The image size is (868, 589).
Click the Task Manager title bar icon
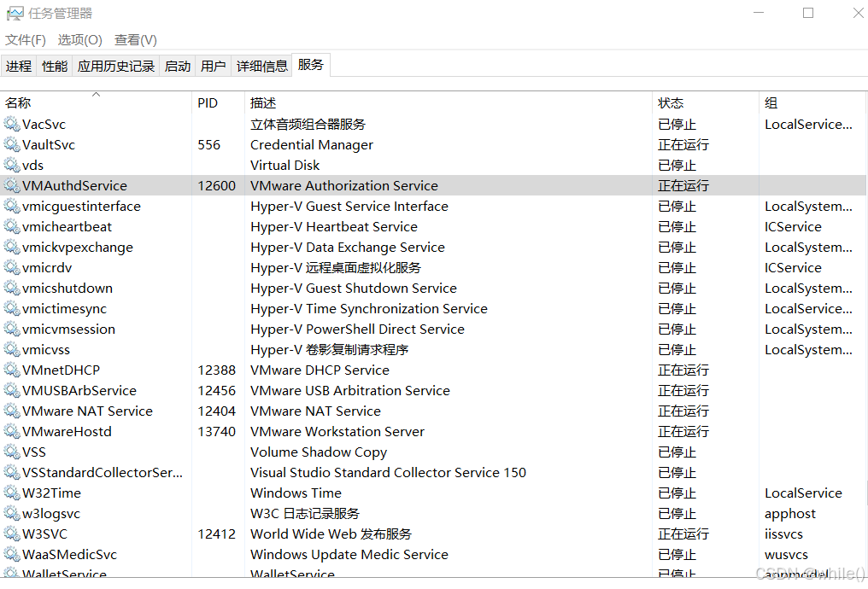coord(15,13)
